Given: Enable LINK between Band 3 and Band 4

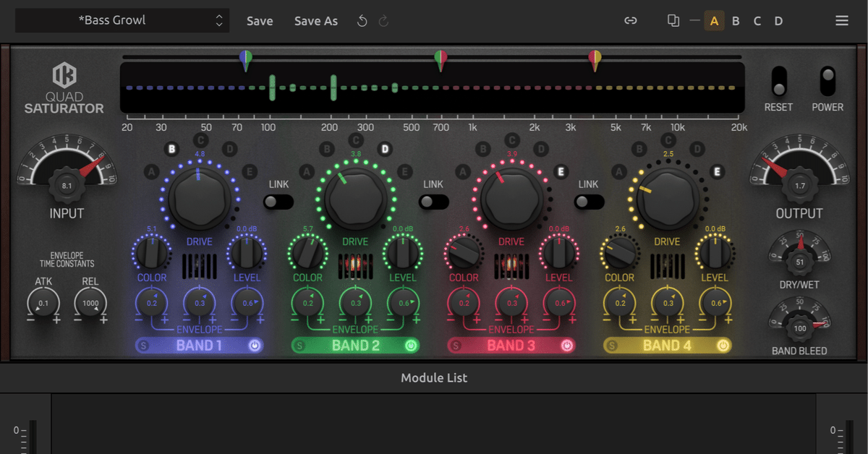Looking at the screenshot, I should (x=587, y=203).
